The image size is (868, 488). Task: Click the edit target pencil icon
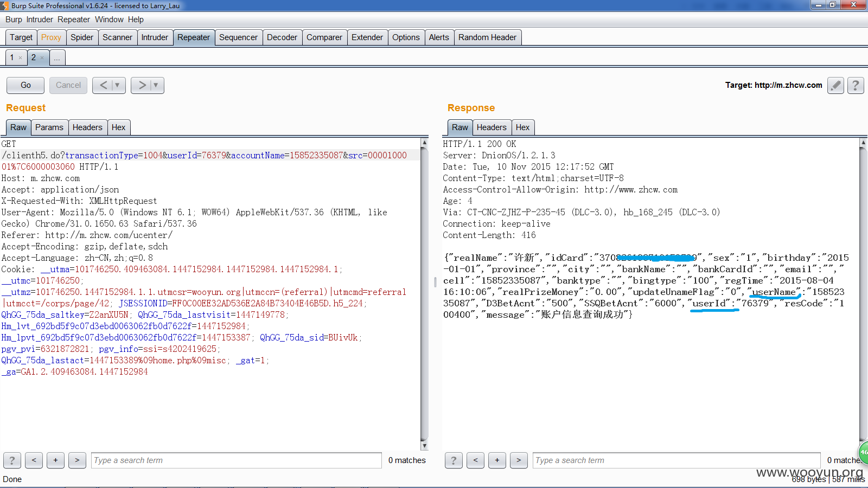[835, 85]
